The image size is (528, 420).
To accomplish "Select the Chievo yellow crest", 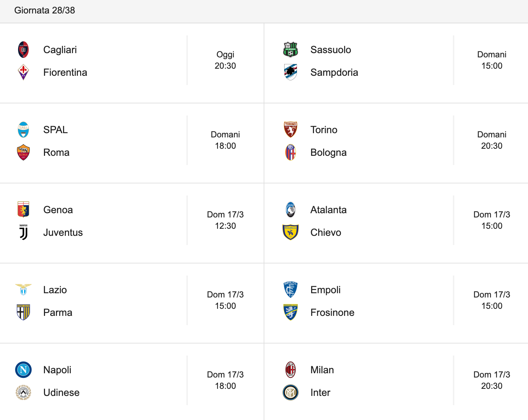I will (291, 232).
